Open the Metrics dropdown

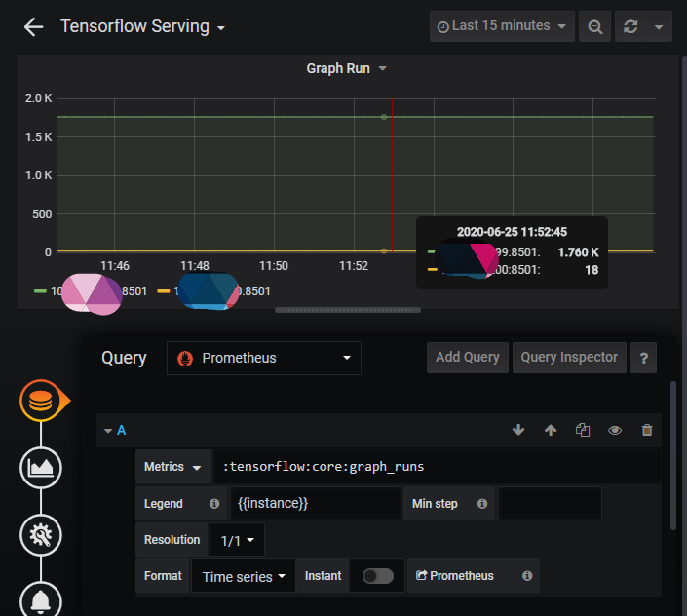click(173, 467)
